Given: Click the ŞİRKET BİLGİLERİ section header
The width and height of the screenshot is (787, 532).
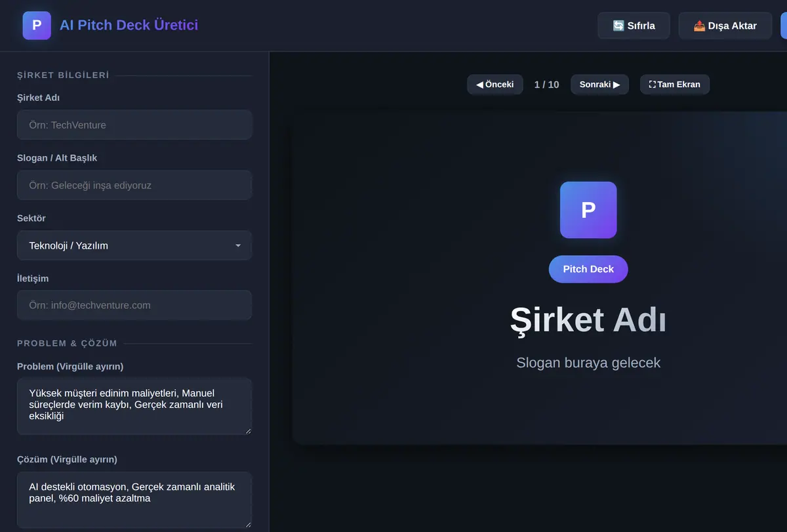Looking at the screenshot, I should [63, 75].
